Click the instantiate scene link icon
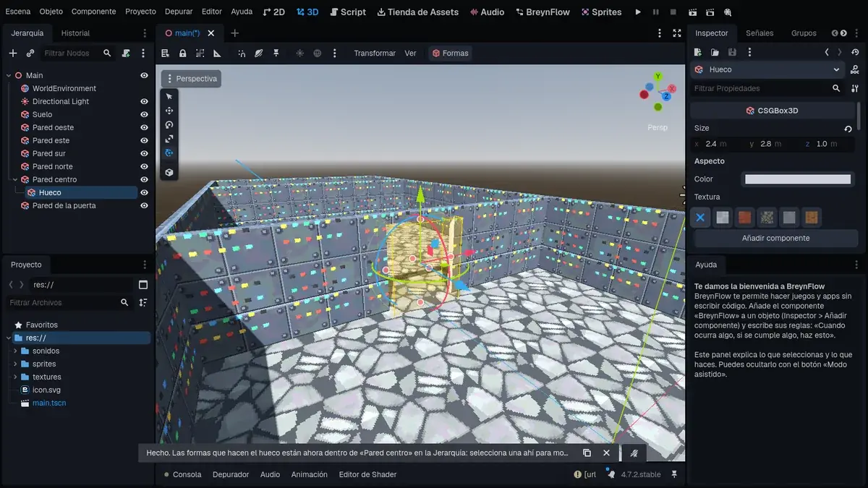This screenshot has height=488, width=868. (30, 53)
